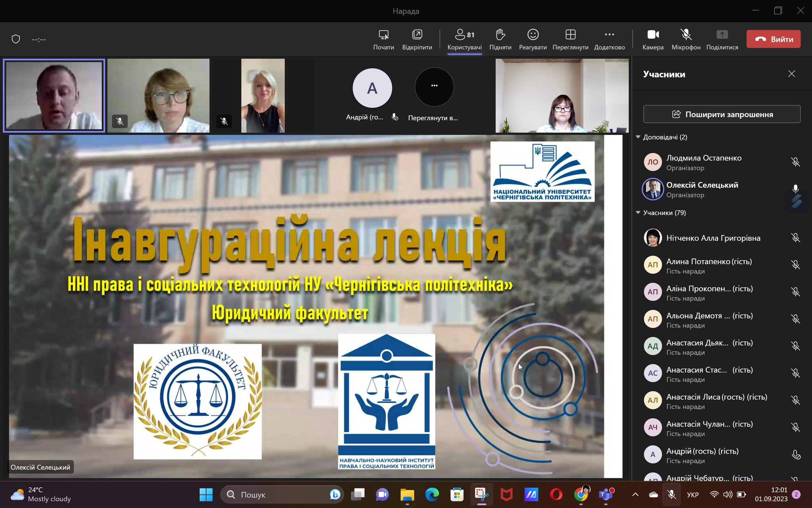The width and height of the screenshot is (812, 508).
Task: Click the Відкріпити pop-out icon
Action: [417, 39]
